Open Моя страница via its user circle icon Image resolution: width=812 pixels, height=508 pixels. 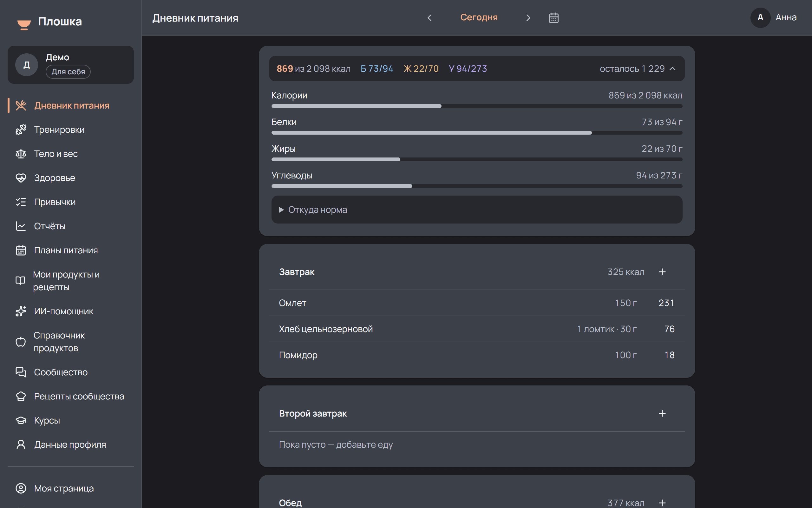21,489
